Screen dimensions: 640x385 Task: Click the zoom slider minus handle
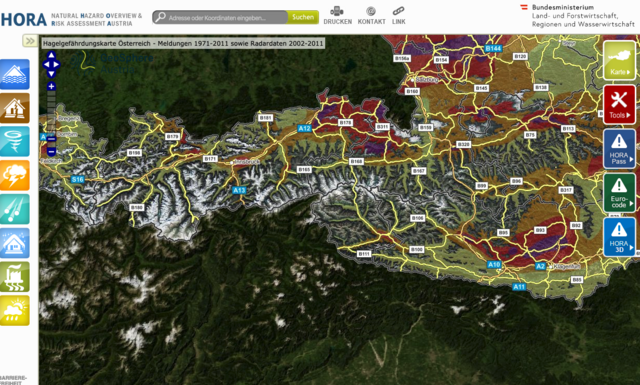[51, 139]
